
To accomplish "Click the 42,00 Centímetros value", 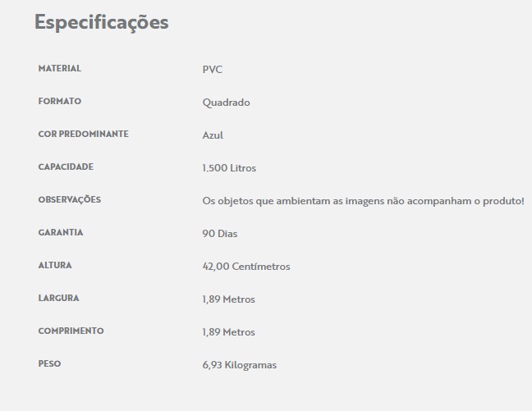I will coord(246,267).
